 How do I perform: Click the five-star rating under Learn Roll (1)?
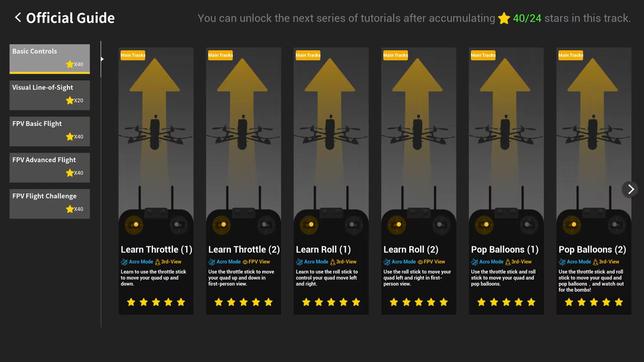pos(331,302)
